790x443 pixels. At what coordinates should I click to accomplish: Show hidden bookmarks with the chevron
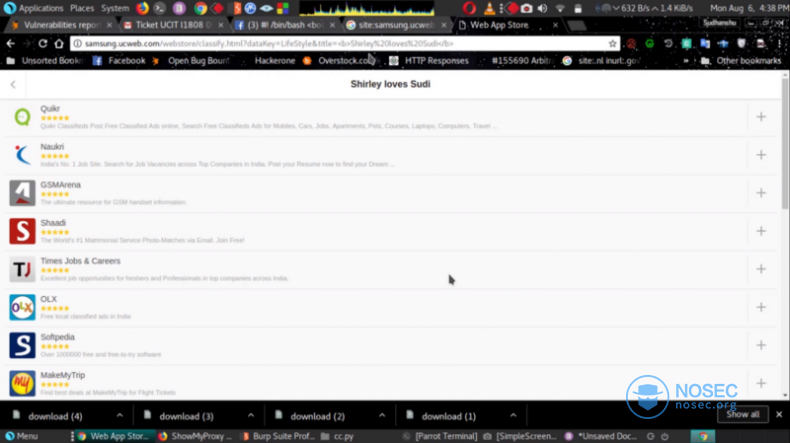pyautogui.click(x=686, y=61)
